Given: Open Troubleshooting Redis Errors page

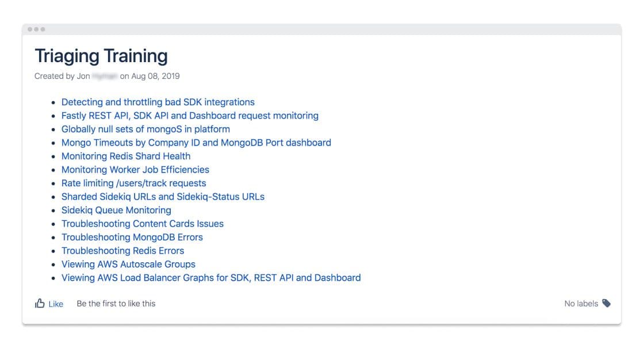Looking at the screenshot, I should click(x=122, y=251).
